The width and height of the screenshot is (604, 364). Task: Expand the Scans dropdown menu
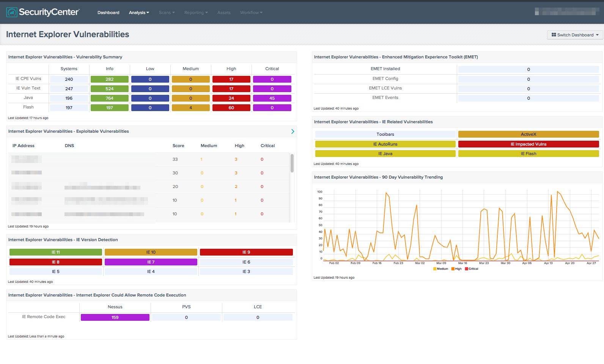click(x=167, y=13)
